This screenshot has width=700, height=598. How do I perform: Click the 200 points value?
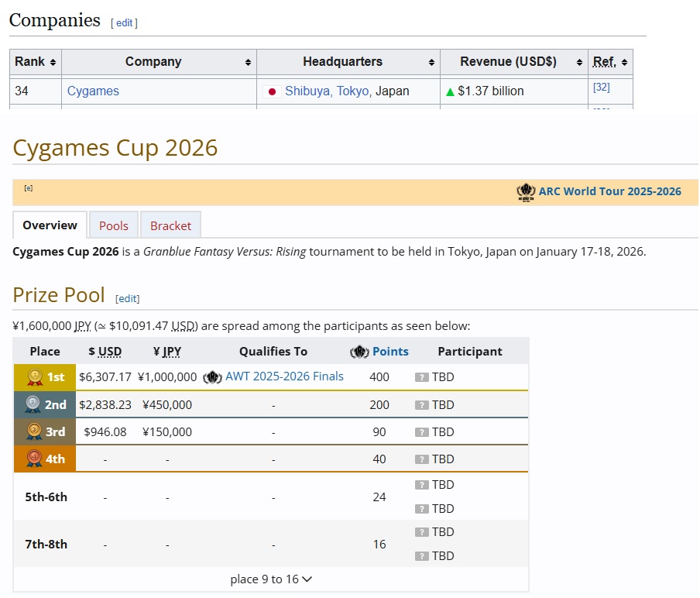379,405
